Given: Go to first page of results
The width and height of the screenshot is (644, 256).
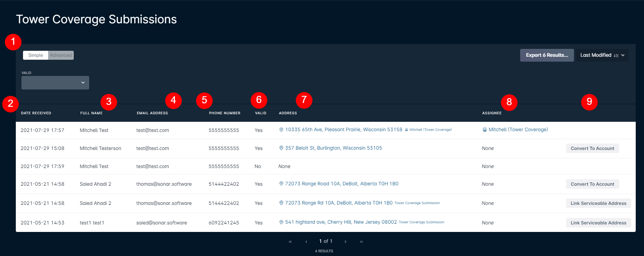Looking at the screenshot, I should pyautogui.click(x=290, y=242).
